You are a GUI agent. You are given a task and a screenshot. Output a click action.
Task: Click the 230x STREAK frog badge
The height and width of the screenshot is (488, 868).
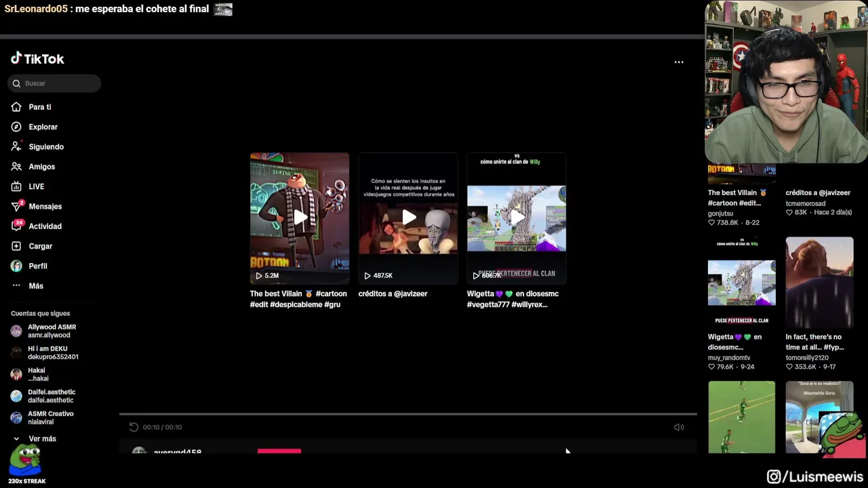coord(26,465)
